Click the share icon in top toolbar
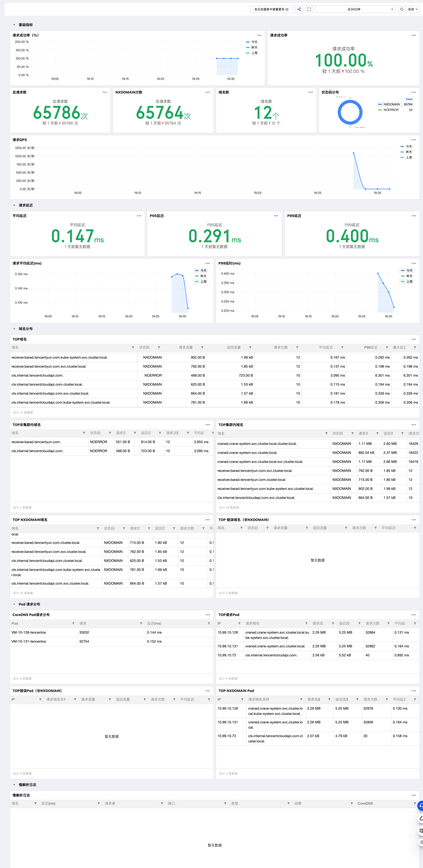Image resolution: width=423 pixels, height=868 pixels. (x=299, y=9)
